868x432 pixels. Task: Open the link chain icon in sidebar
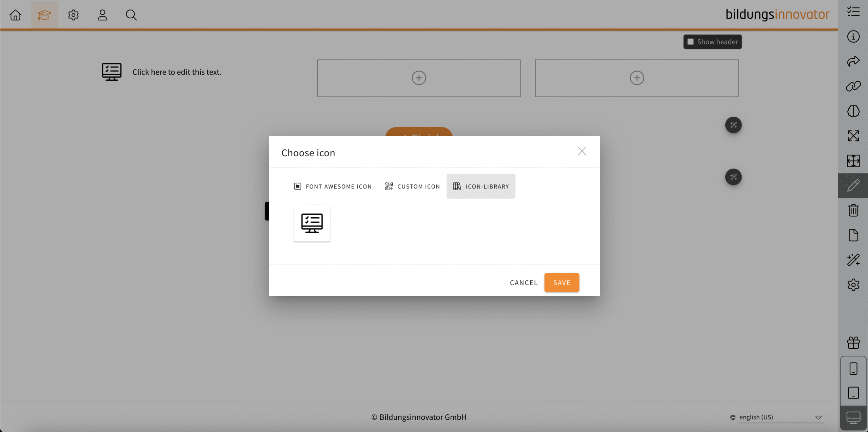tap(853, 86)
